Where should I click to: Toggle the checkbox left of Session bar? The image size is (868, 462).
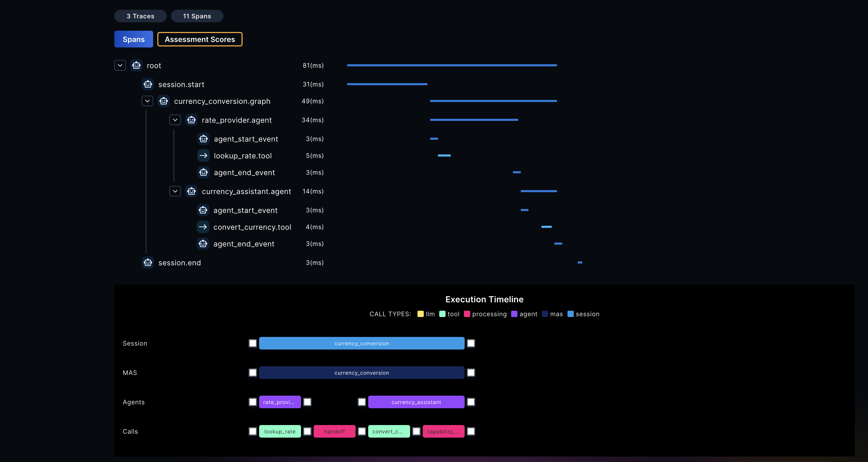253,343
